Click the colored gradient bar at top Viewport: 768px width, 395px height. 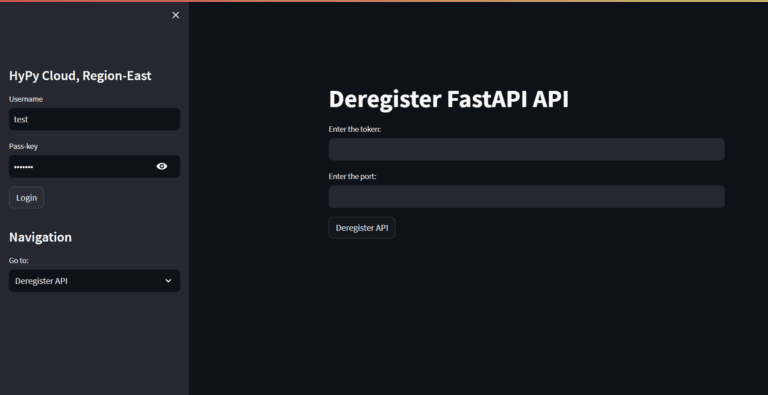click(x=384, y=1)
